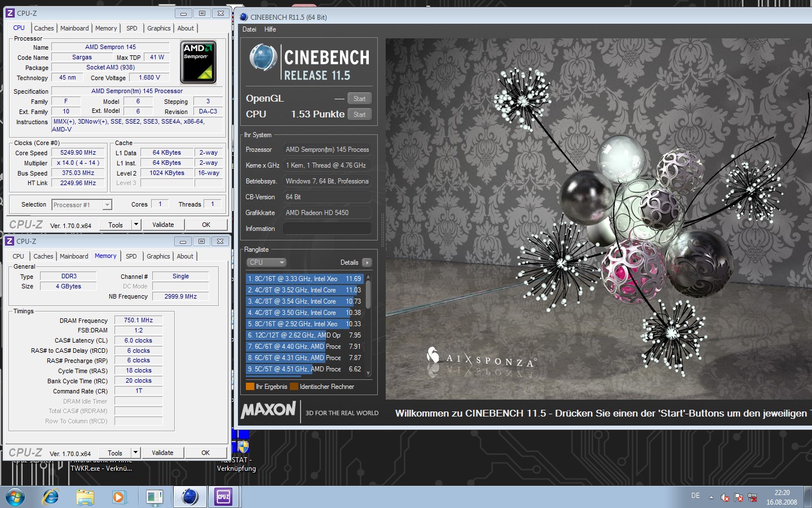Open the Graphics tab in the top CPU-Z window
The height and width of the screenshot is (508, 812).
click(x=159, y=28)
